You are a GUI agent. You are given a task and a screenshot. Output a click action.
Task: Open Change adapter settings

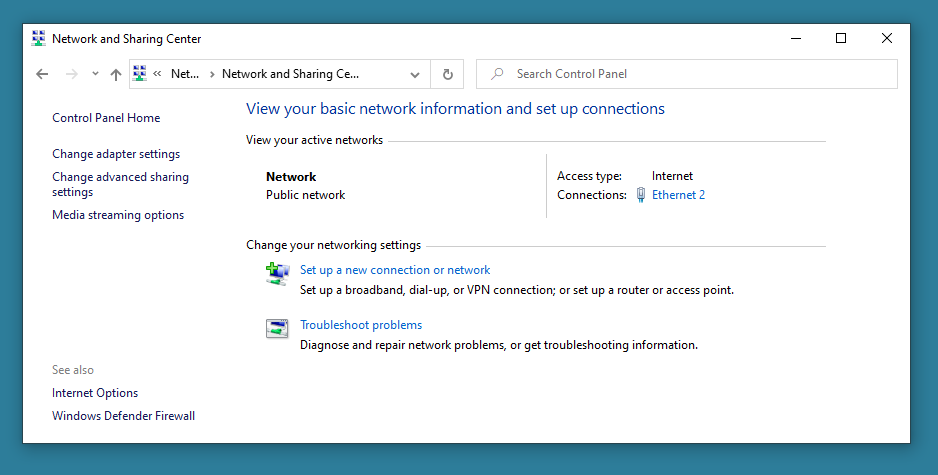116,154
